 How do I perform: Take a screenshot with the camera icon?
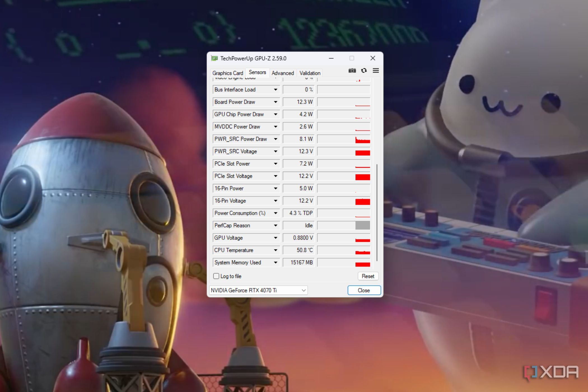click(x=352, y=71)
